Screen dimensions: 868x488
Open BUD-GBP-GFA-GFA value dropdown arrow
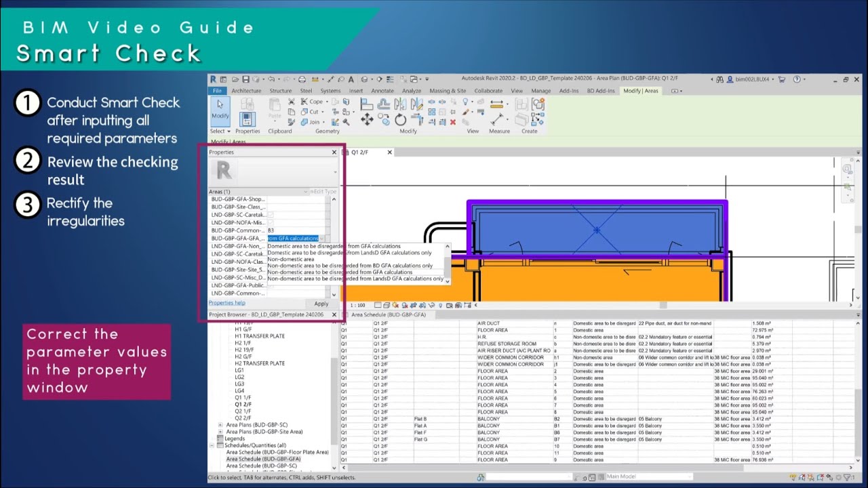(323, 238)
